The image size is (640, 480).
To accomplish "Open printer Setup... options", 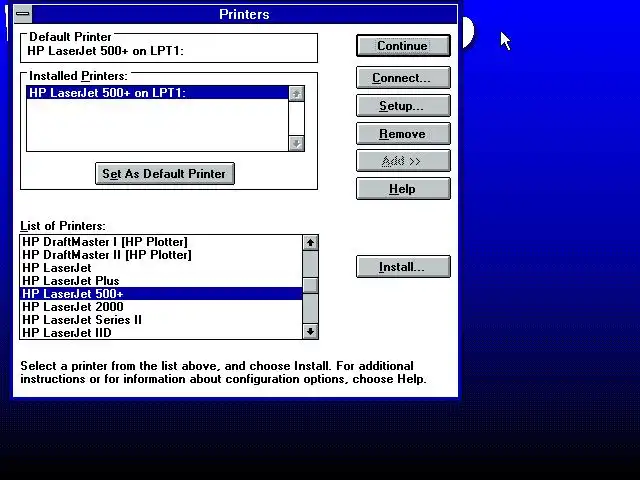I will (x=403, y=106).
